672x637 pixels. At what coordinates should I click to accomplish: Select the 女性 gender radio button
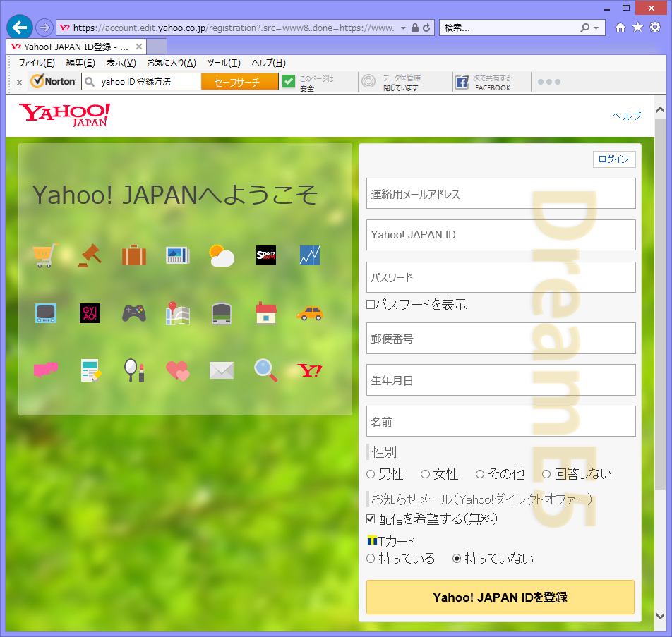(425, 474)
